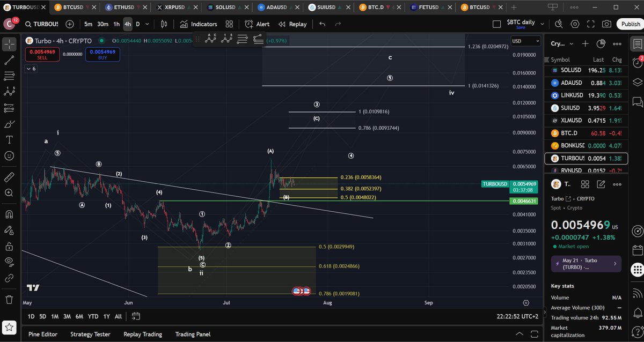Take a chart snapshot with the camera
Viewport: 644px width, 342px height.
(606, 24)
